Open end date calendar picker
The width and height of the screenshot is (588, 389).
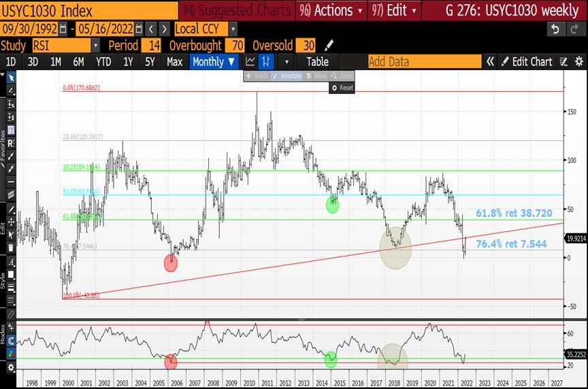tap(139, 29)
